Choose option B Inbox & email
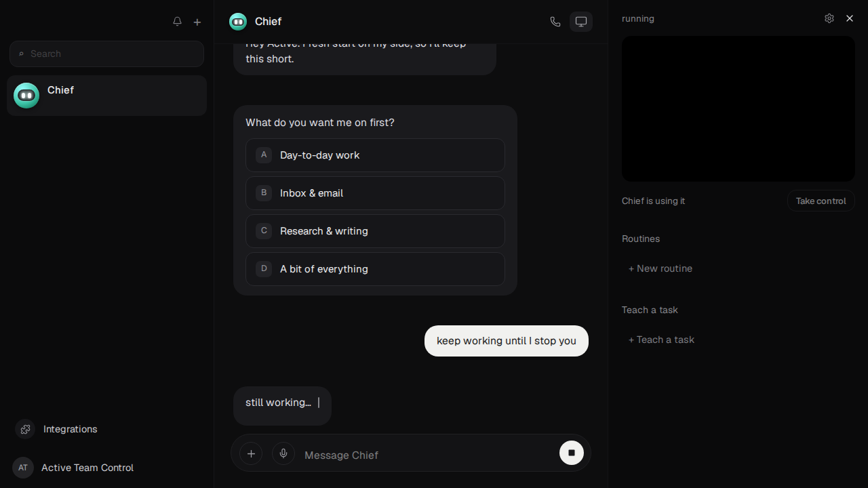Viewport: 868px width, 488px height. tap(375, 193)
